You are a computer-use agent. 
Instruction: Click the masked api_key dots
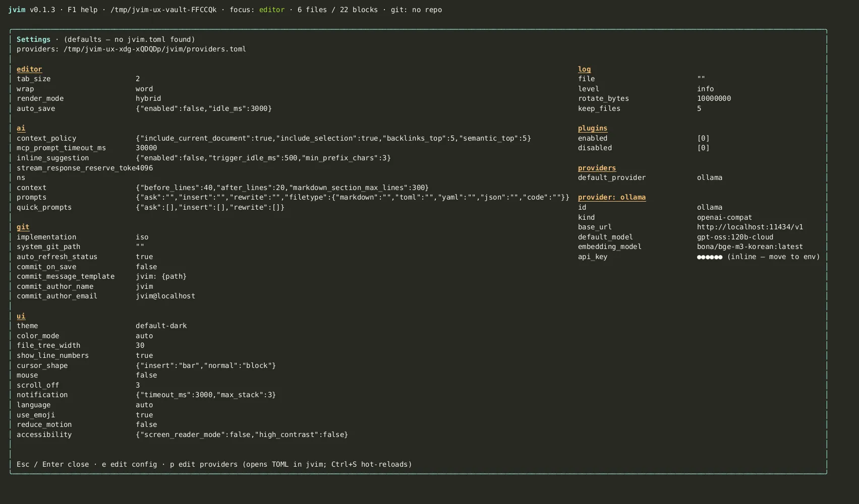[710, 257]
